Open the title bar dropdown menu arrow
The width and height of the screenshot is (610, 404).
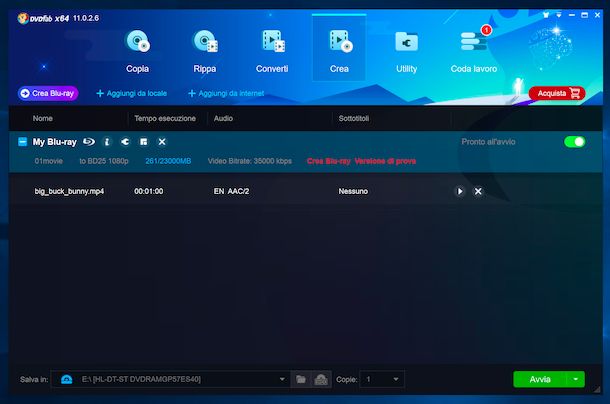559,15
